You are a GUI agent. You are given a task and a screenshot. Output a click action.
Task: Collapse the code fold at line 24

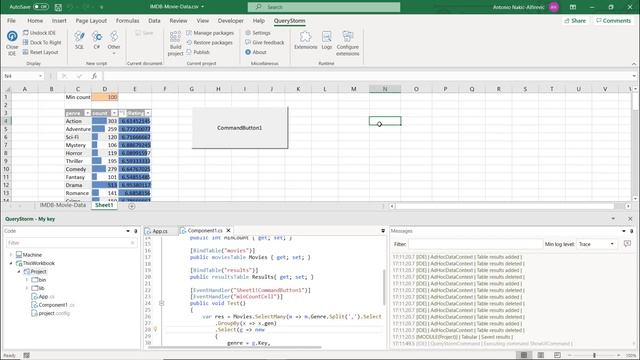(162, 303)
